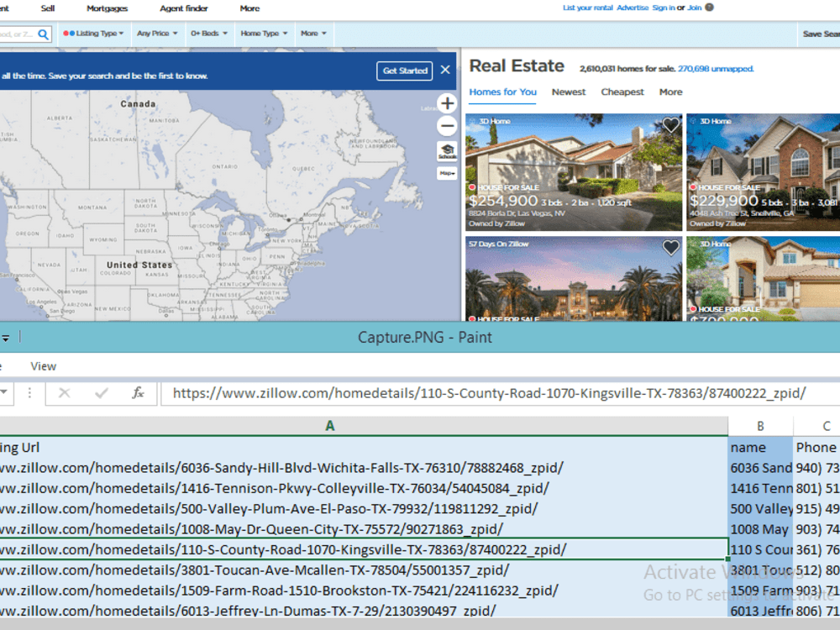Click the help icon next to Join
Image resolution: width=840 pixels, height=630 pixels.
709,8
